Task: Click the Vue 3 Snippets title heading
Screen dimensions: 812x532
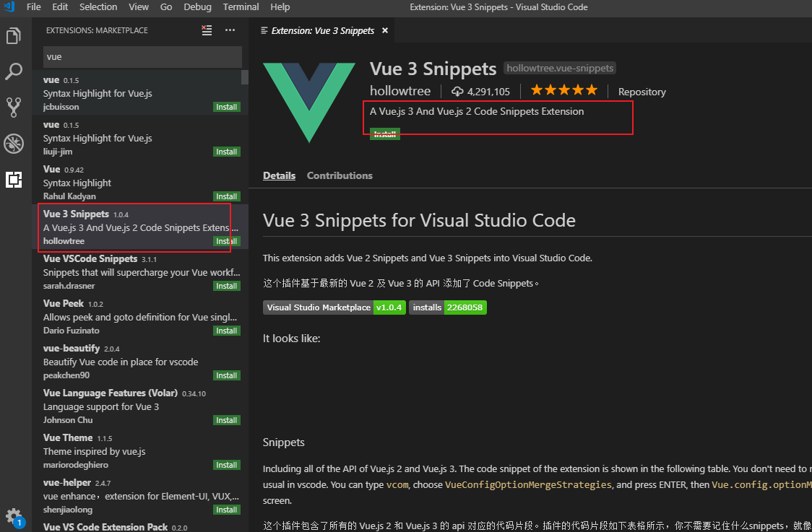Action: (433, 69)
